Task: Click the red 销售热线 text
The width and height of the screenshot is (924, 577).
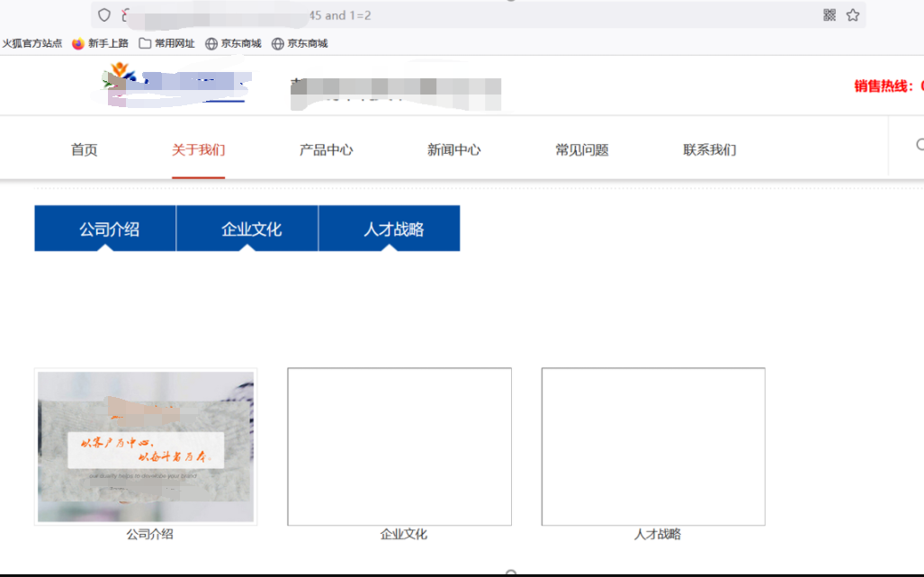Action: (x=889, y=86)
